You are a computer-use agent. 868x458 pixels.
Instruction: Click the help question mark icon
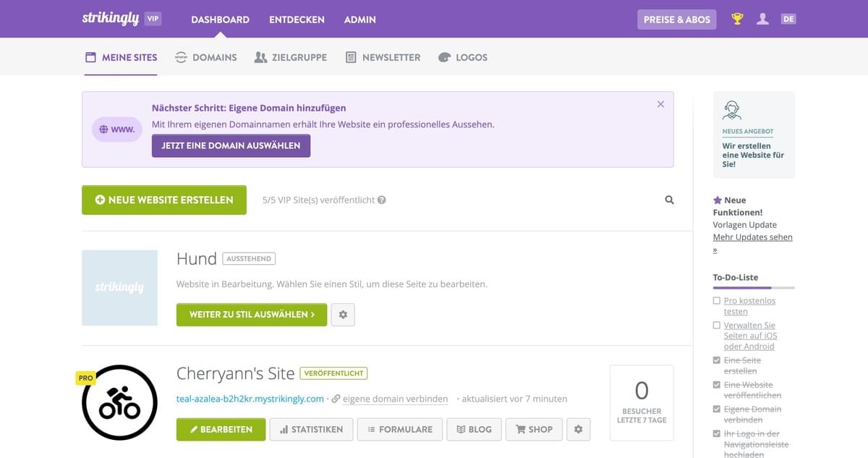click(x=381, y=200)
